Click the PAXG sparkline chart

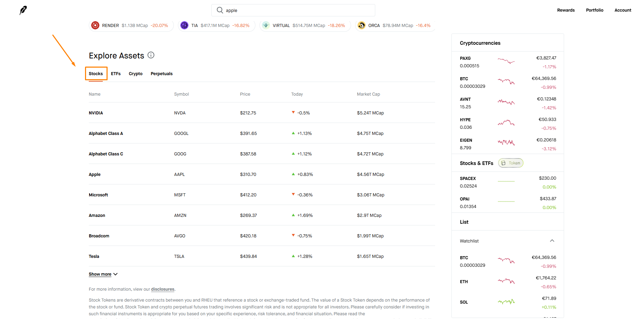click(x=506, y=61)
